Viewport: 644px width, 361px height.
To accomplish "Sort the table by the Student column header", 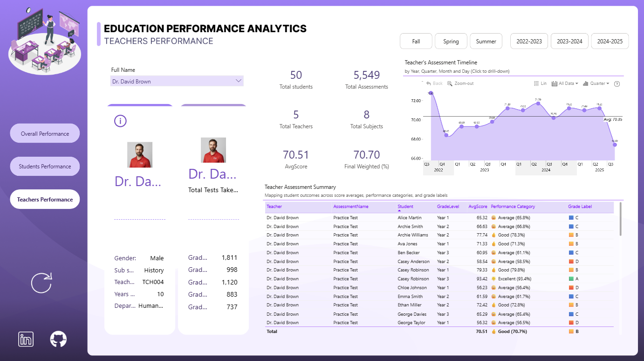I will (x=405, y=207).
